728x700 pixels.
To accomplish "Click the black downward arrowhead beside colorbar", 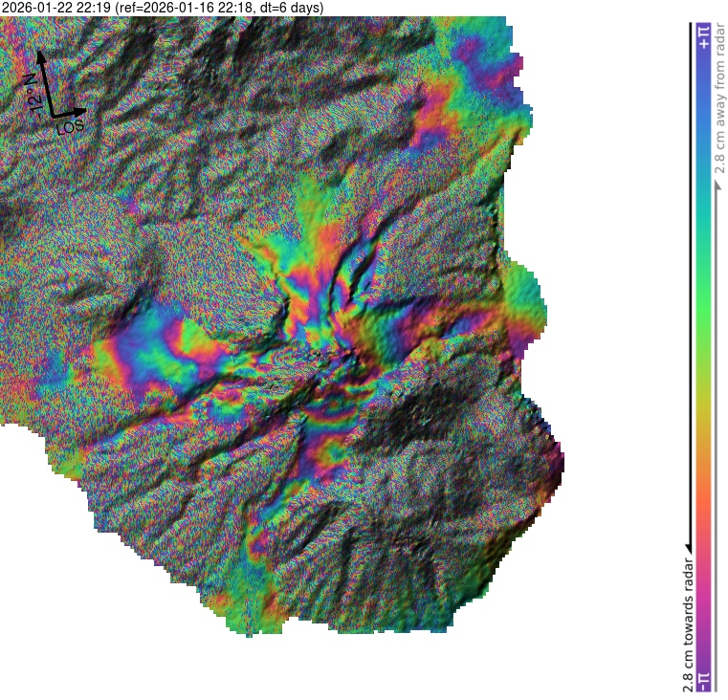I will (688, 550).
